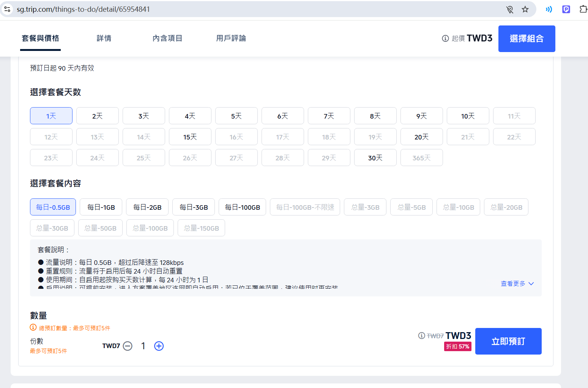Click the info icon beside 起價 TWD3

coord(445,38)
